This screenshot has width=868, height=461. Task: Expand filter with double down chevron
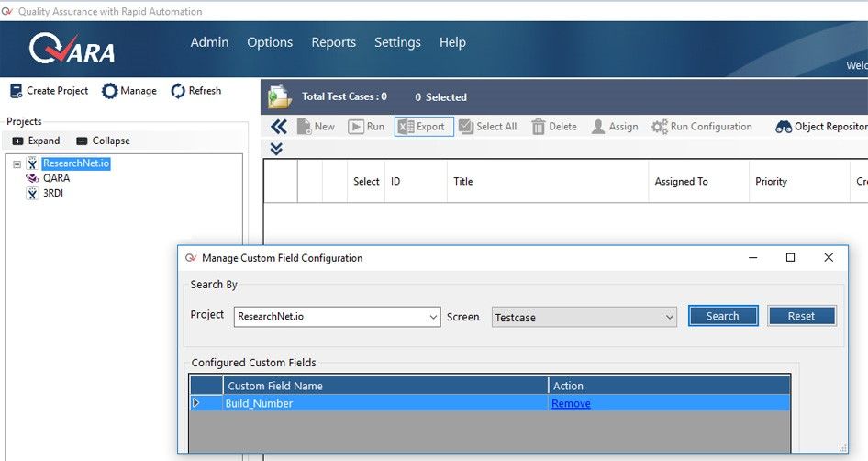(276, 149)
